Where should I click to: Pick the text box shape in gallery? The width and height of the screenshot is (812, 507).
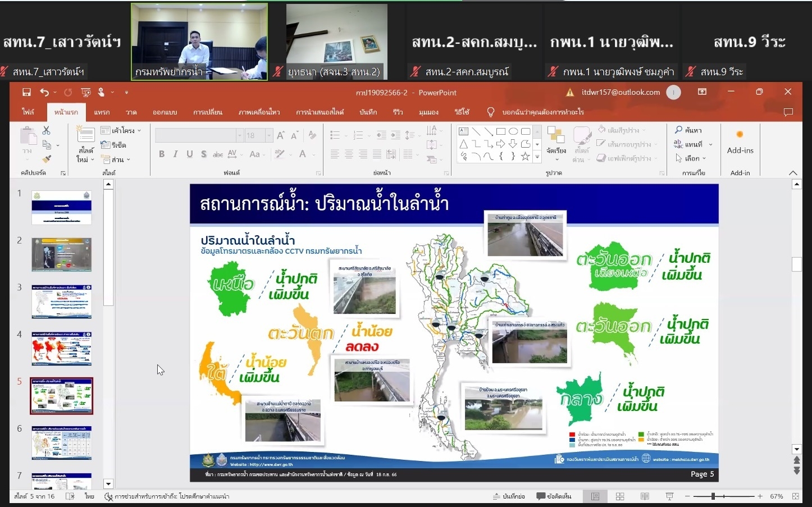464,131
